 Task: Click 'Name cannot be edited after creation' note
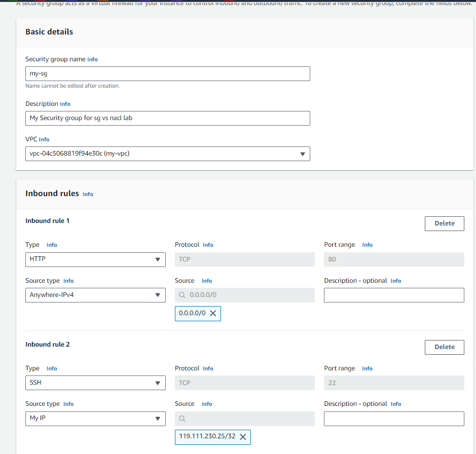(72, 86)
